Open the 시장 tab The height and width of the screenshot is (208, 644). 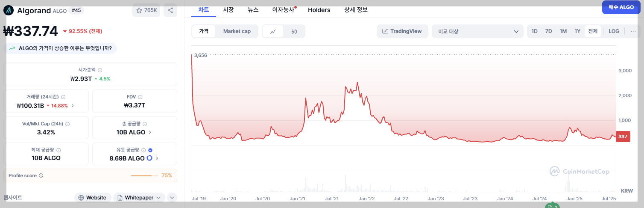pos(228,9)
